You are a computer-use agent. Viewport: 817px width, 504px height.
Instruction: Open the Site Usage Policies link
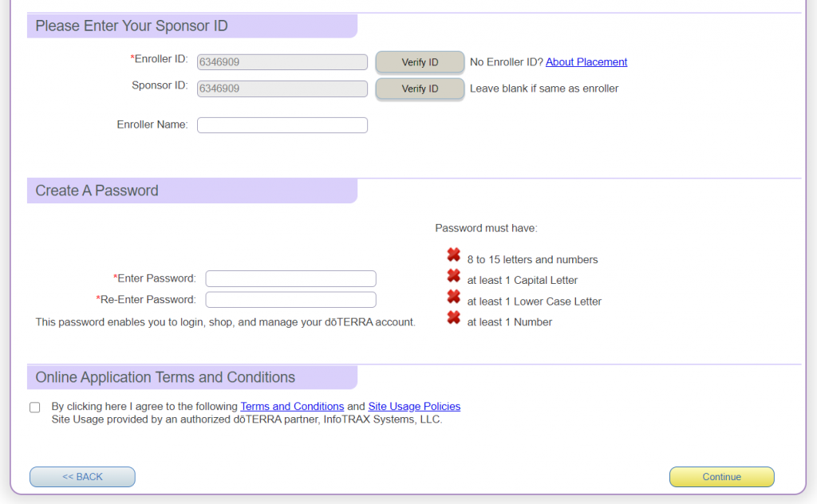414,406
